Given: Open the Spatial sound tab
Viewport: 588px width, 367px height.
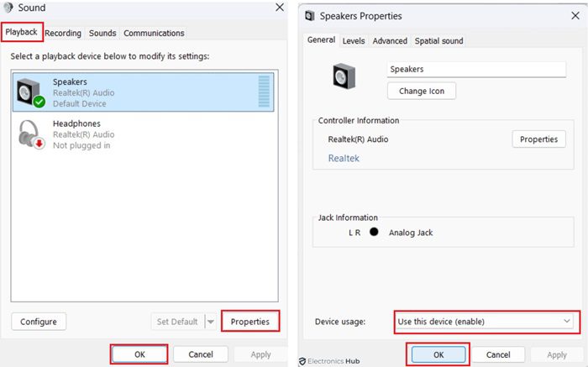Looking at the screenshot, I should click(x=438, y=41).
